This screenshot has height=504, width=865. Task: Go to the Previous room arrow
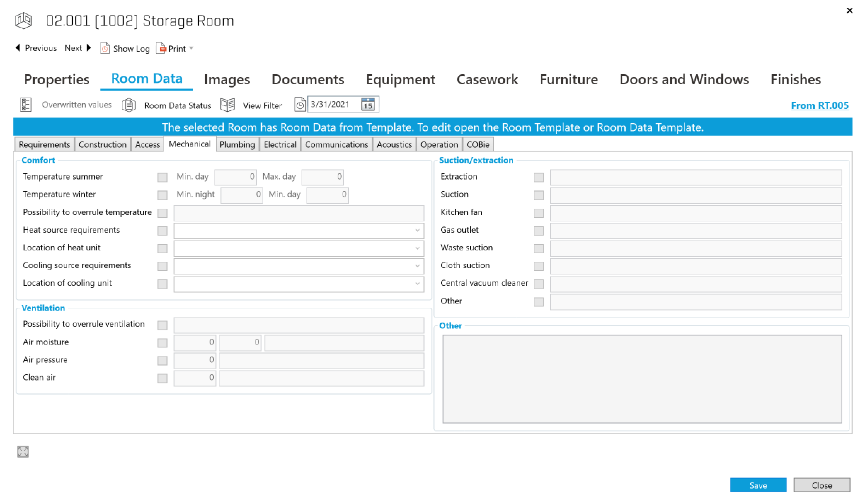click(18, 48)
